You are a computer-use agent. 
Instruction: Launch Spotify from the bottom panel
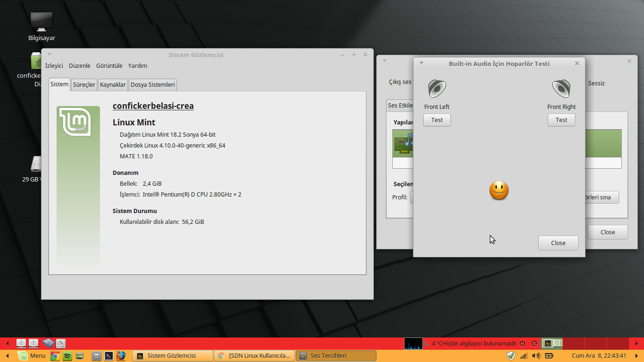pos(67,356)
